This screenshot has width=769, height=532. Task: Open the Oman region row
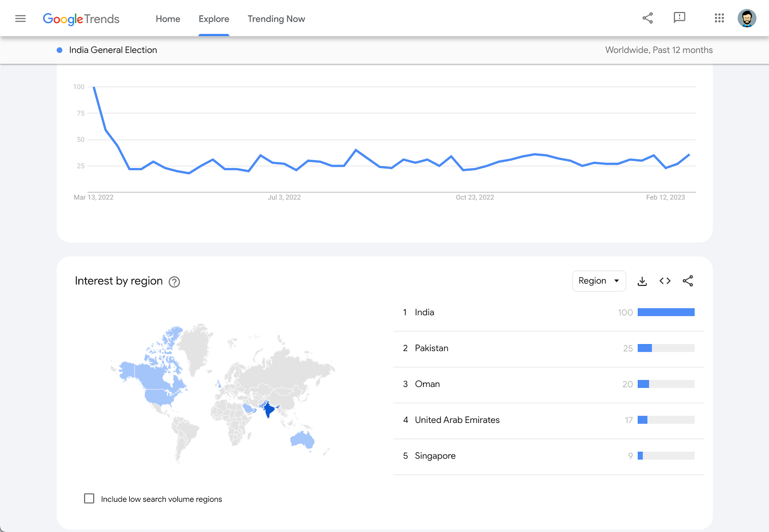[548, 384]
